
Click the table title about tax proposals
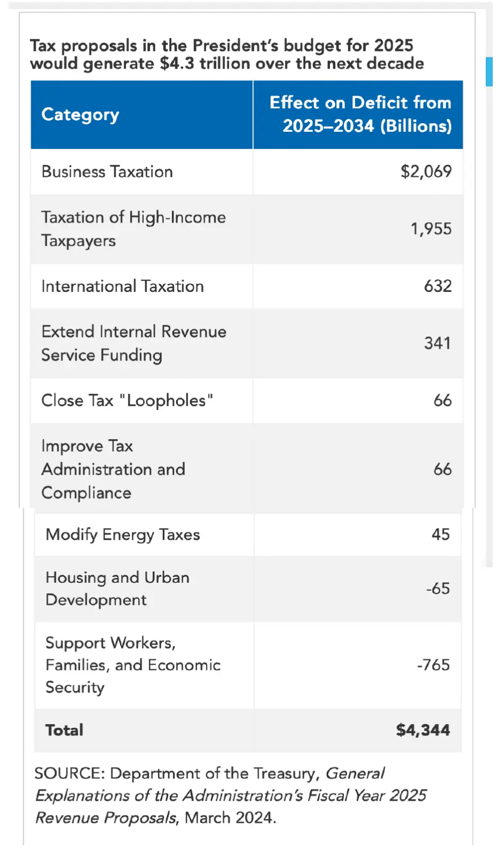point(227,54)
